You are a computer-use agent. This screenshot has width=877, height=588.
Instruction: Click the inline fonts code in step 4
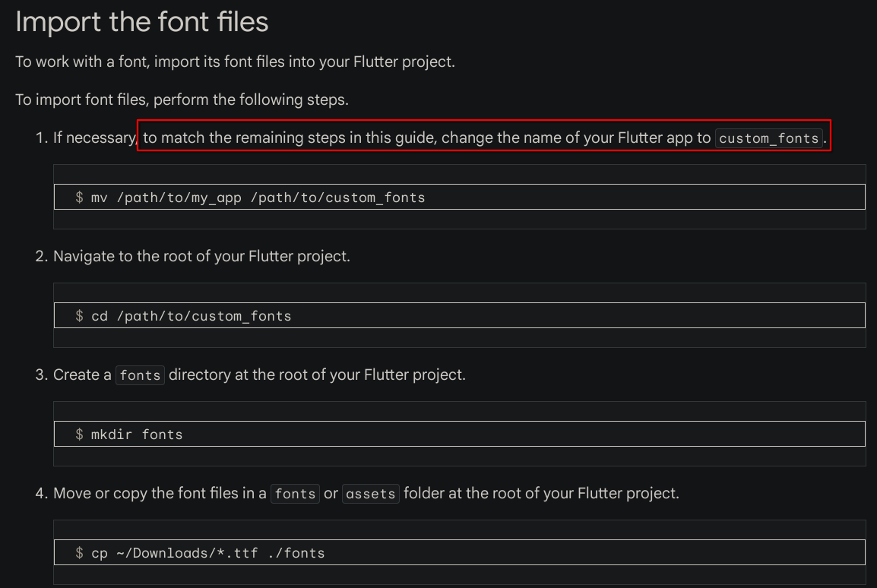295,494
